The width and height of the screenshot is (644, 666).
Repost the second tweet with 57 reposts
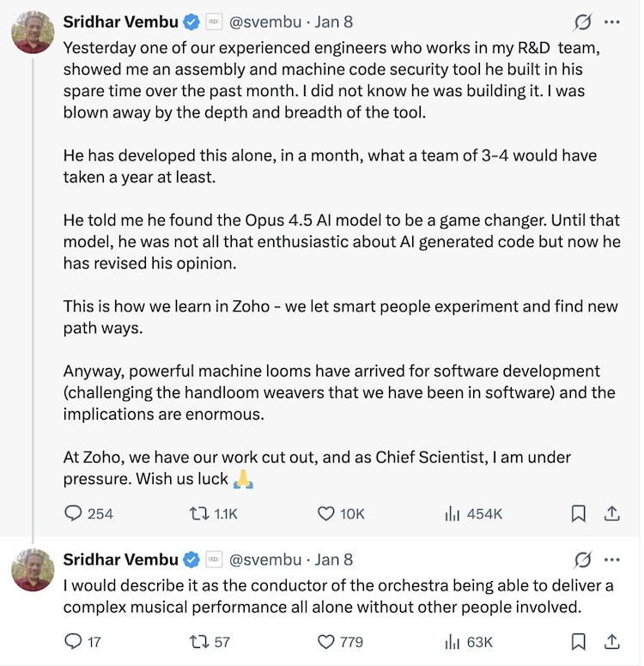tap(199, 641)
